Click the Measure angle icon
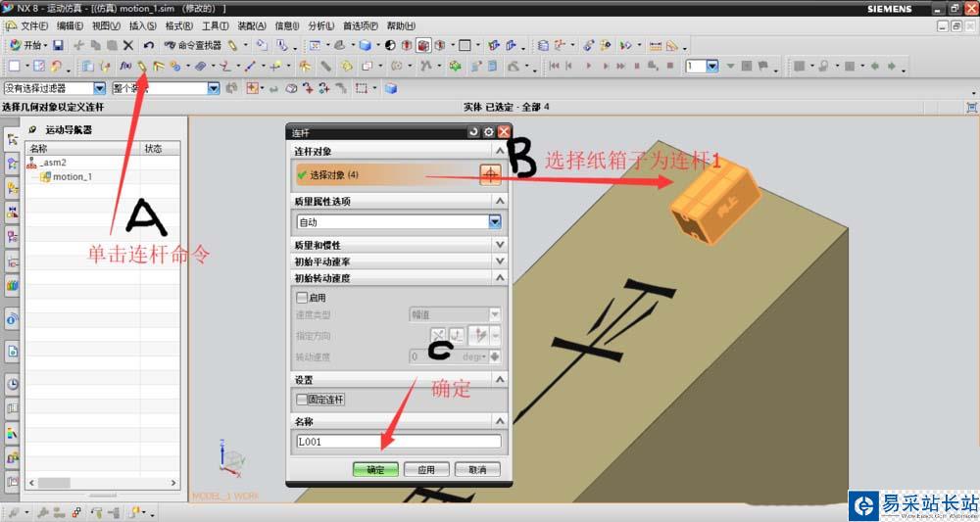The image size is (980, 522). (672, 46)
